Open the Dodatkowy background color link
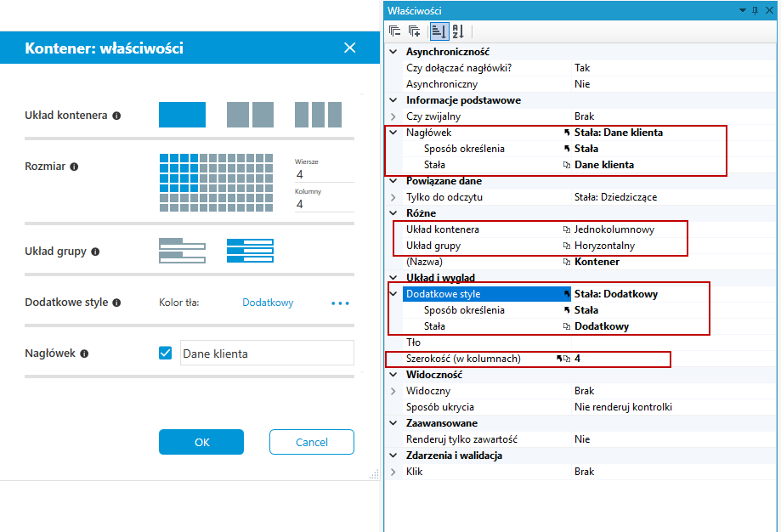Screen dimensions: 781x532 (268, 303)
